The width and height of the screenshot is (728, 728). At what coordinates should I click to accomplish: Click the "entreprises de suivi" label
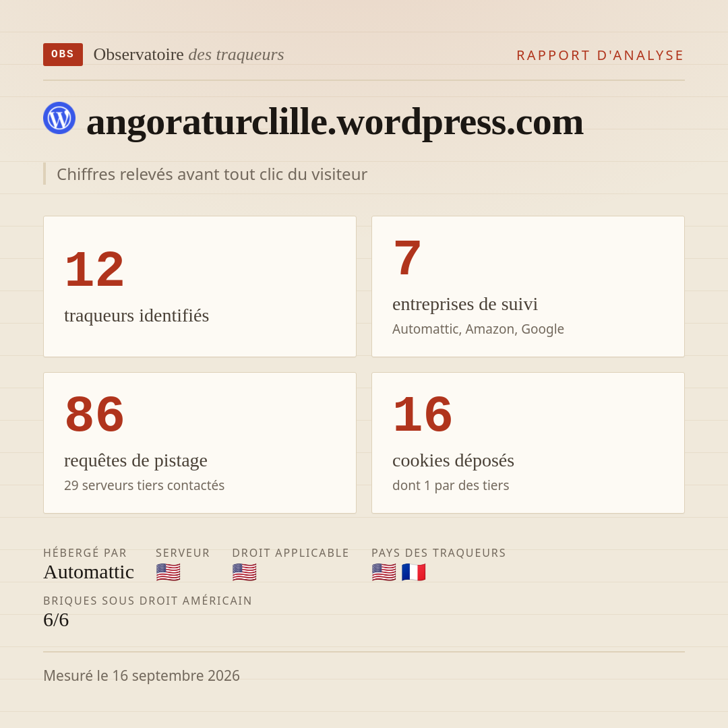coord(464,304)
